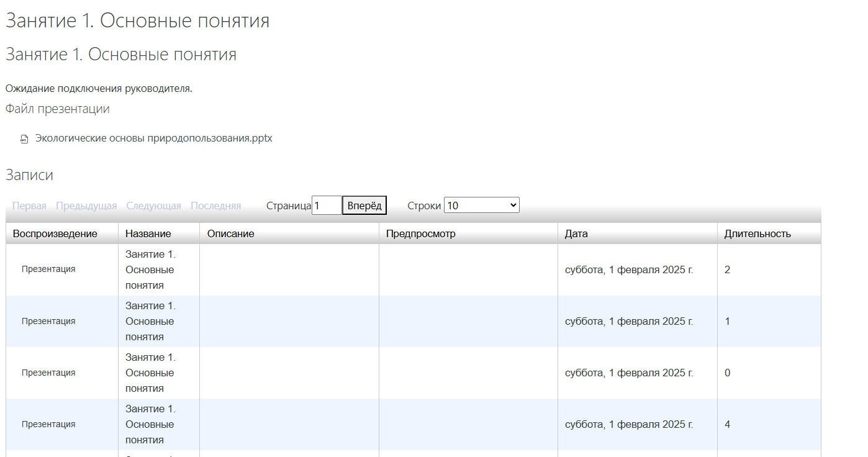Jump to Последняя page of recordings
Viewport: 868px width, 457px height.
pos(215,206)
